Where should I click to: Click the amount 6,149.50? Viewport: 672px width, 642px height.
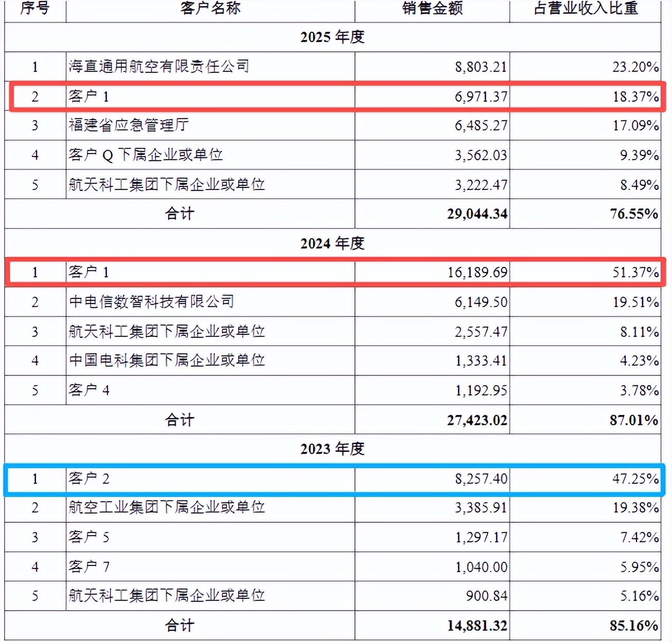pos(481,302)
